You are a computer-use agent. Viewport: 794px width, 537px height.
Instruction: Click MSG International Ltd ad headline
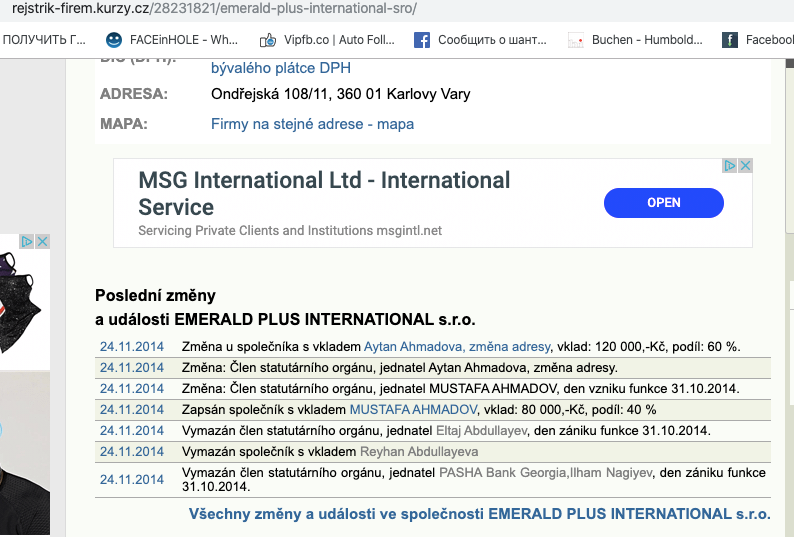324,194
